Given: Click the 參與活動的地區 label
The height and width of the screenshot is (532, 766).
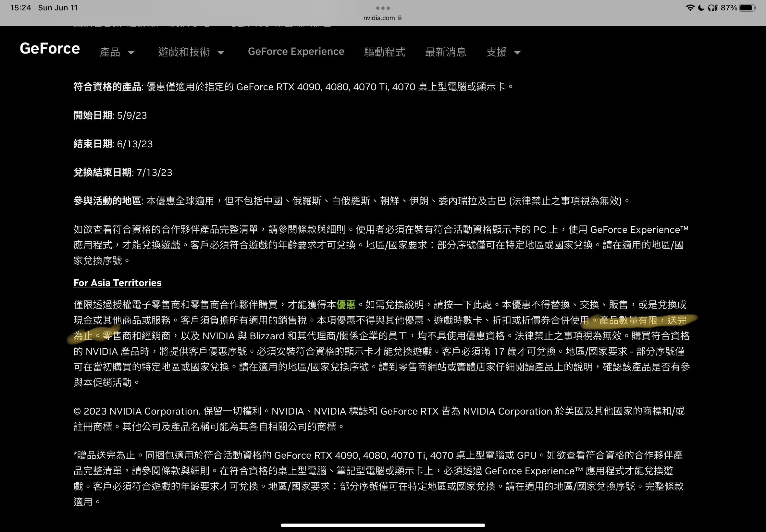Looking at the screenshot, I should click(107, 201).
